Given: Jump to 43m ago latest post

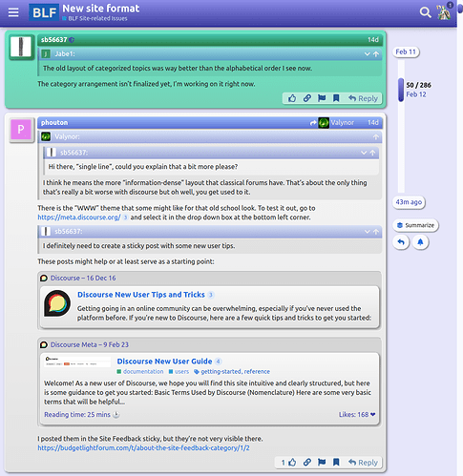Looking at the screenshot, I should point(409,202).
